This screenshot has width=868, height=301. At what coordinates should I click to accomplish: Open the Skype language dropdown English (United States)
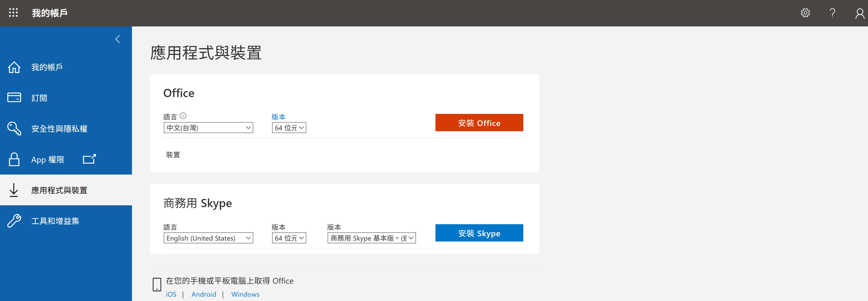208,238
